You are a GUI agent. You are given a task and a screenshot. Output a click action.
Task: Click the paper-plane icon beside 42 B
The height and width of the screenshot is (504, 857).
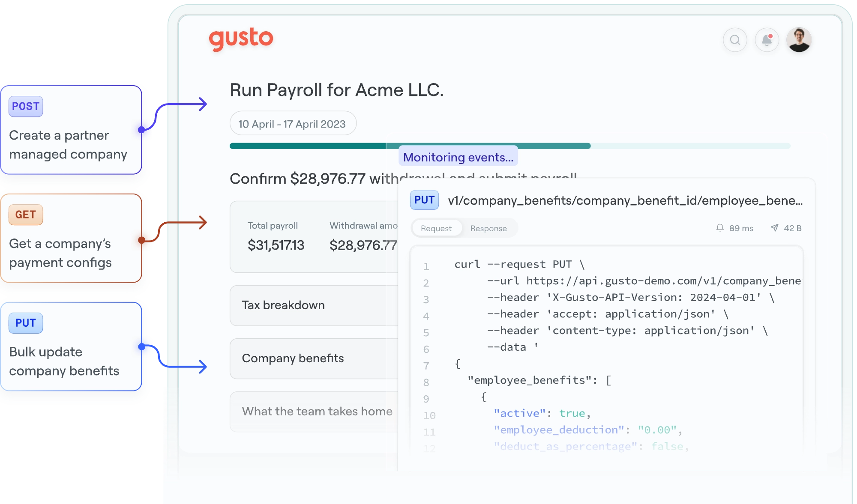774,228
